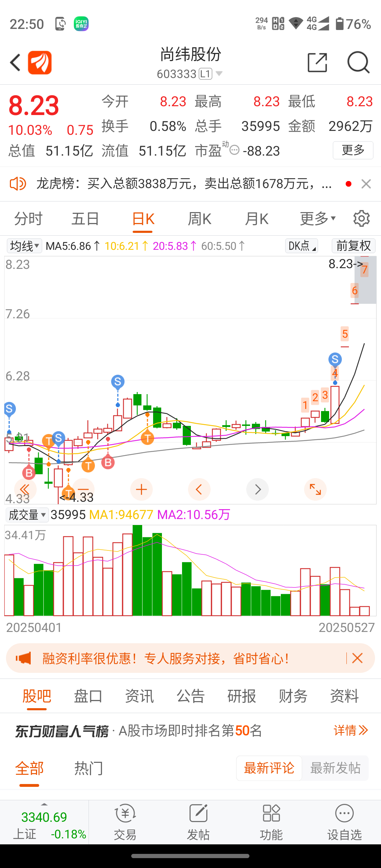Tap the top-right S sell marker
Screen dimensions: 381x868
[x=335, y=360]
